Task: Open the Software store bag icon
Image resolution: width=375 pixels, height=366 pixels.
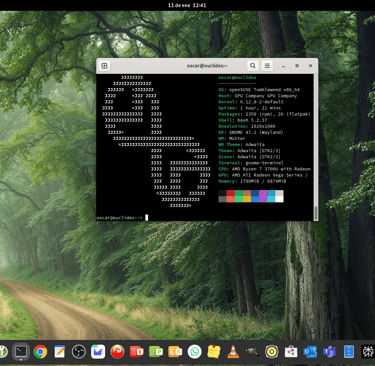Action: [291, 351]
